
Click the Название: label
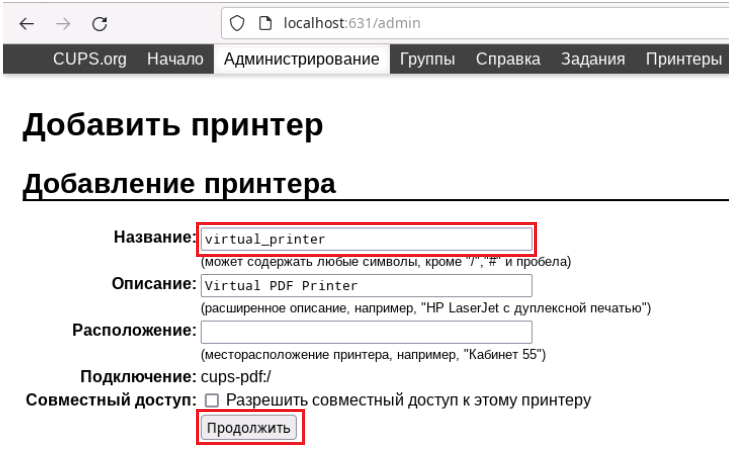tap(155, 237)
